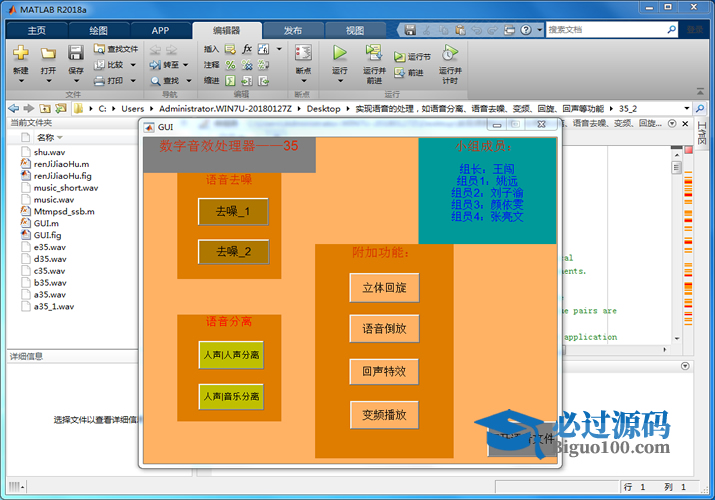715x500 pixels.
Task: Open the address path history dropdown
Action: 687,108
